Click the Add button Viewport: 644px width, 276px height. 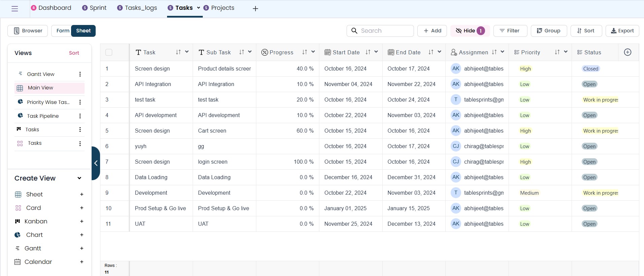(432, 31)
